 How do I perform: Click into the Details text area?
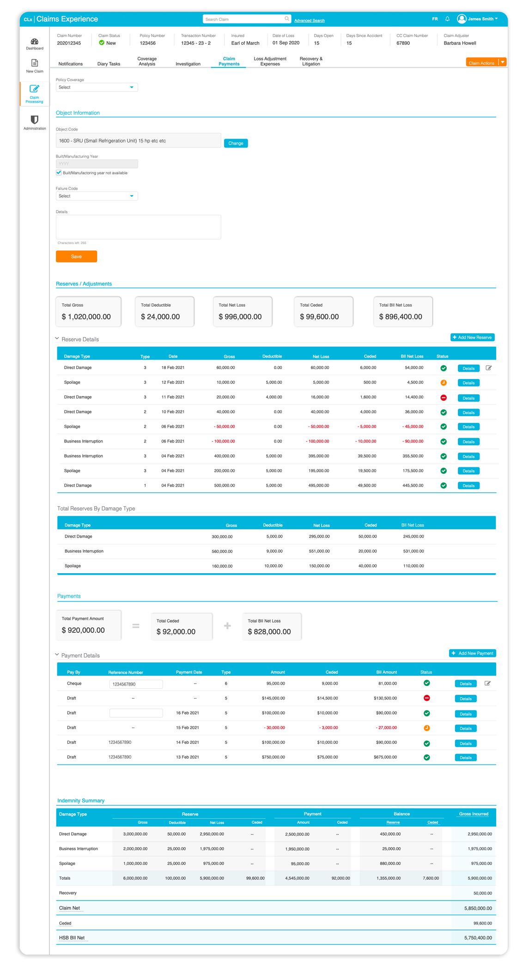[x=139, y=227]
